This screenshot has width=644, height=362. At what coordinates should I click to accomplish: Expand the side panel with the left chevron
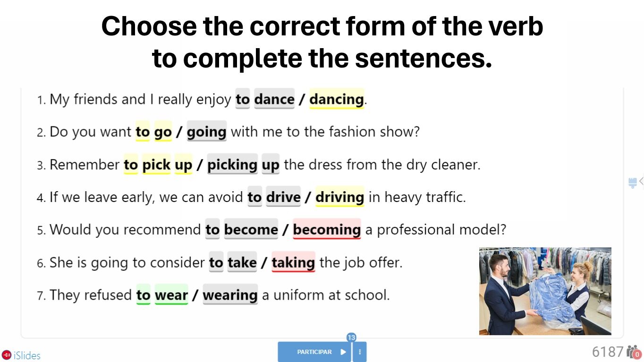[x=641, y=181]
